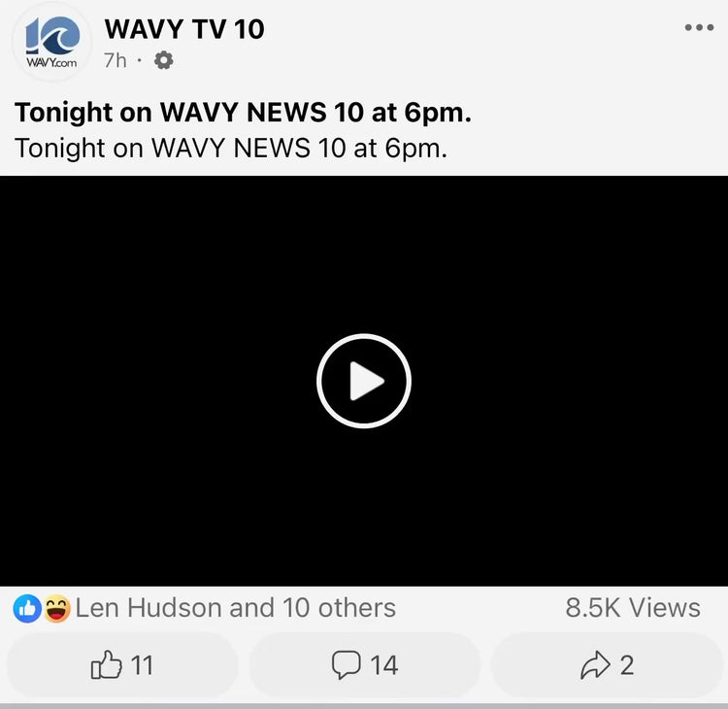
Task: Click the non-bold Tonight on WAVY NEWS description
Action: tap(231, 149)
